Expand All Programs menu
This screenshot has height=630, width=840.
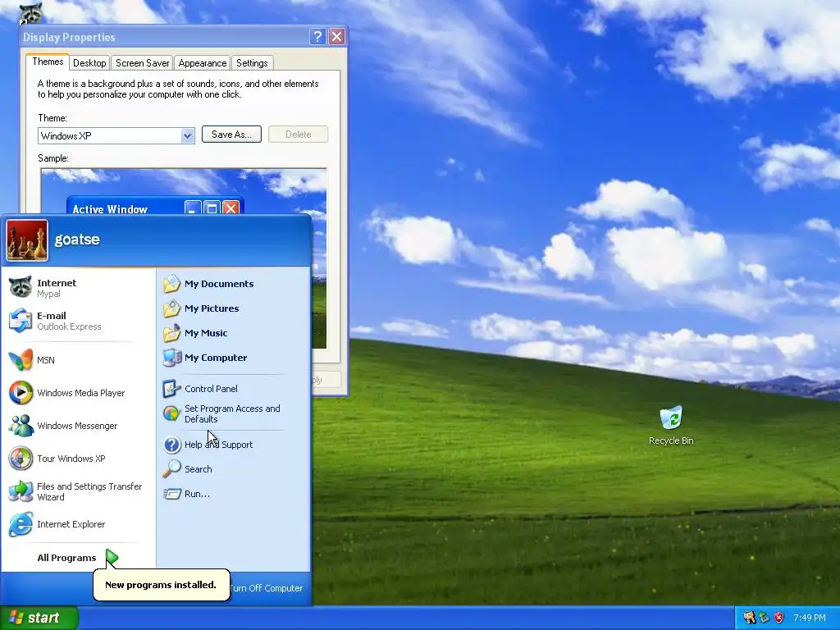[x=78, y=558]
